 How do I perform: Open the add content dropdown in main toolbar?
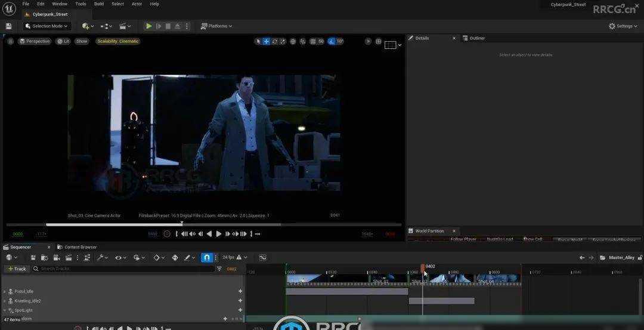[88, 26]
